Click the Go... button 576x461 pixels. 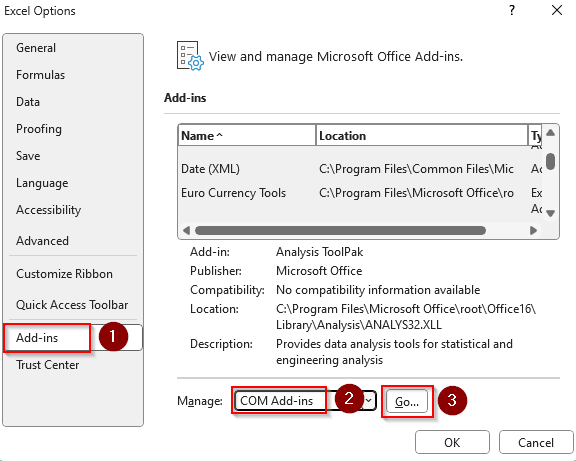[407, 402]
